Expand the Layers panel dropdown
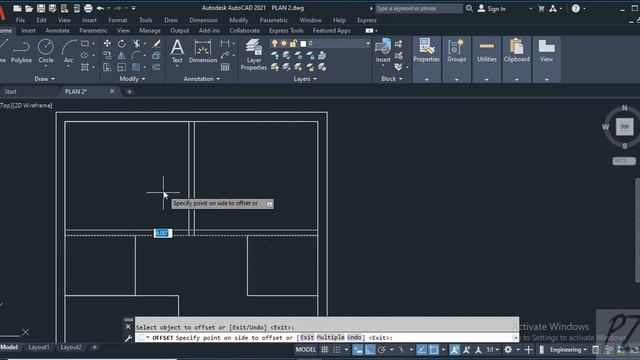 click(x=305, y=79)
